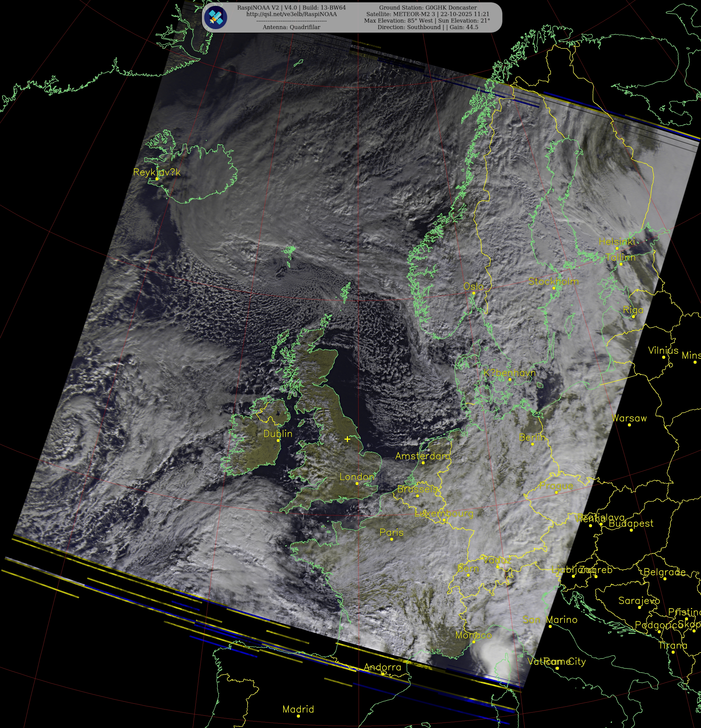Viewport: 701px width, 728px height.
Task: Select the Prague city label
Action: 556,486
